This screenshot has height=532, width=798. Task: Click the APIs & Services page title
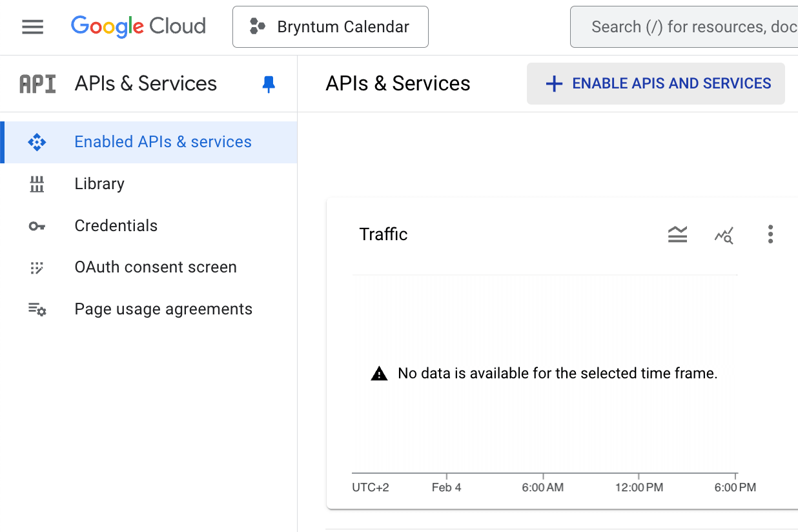398,84
